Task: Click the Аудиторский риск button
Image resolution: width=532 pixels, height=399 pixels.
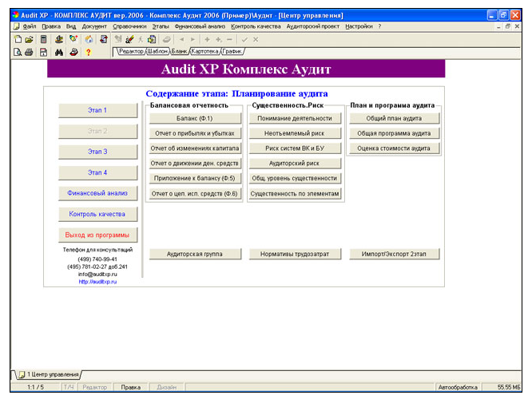Action: 295,163
